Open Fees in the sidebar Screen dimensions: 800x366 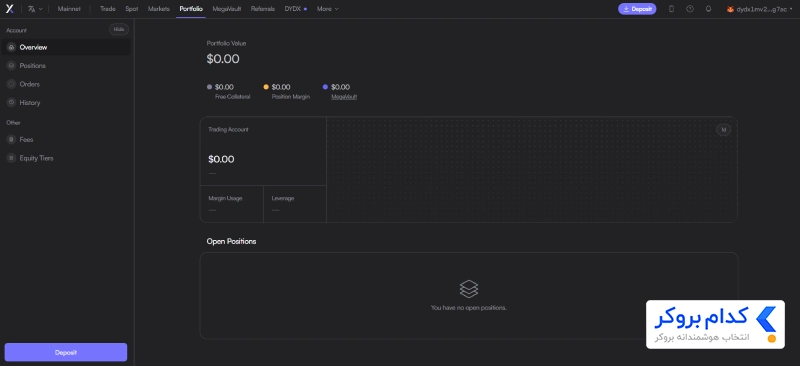tap(66, 139)
